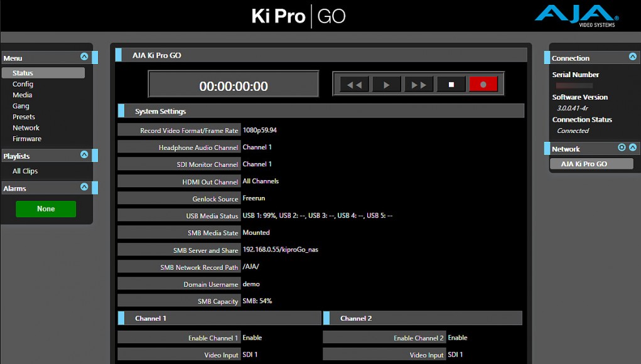Collapse the Menu panel chevron
Viewport: 641px width, 364px height.
(84, 56)
